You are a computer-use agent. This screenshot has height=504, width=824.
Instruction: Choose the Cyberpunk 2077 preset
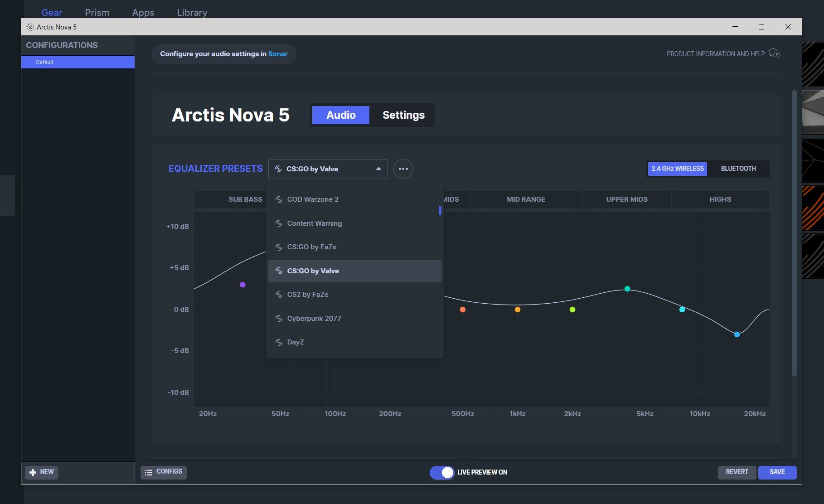click(x=354, y=319)
